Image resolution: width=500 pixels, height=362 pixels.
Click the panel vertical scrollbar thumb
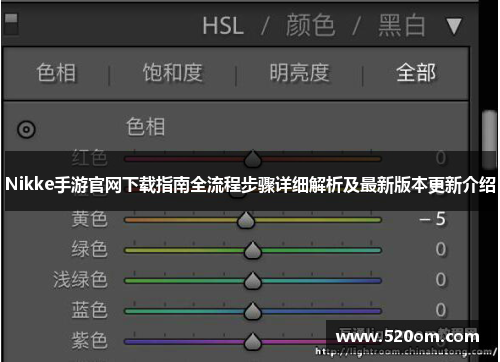click(489, 140)
